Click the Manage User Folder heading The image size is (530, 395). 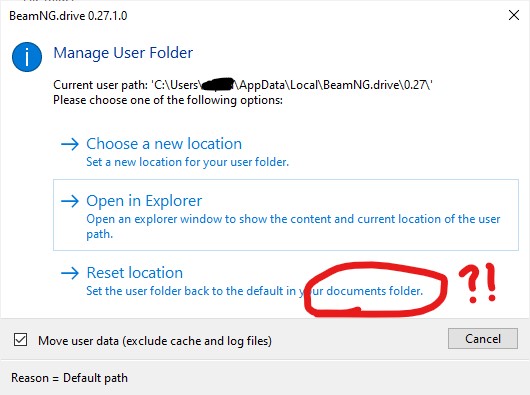pos(123,53)
